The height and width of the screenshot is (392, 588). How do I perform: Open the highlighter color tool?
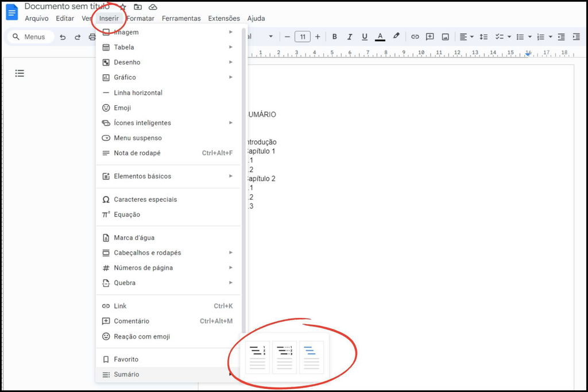(x=396, y=36)
